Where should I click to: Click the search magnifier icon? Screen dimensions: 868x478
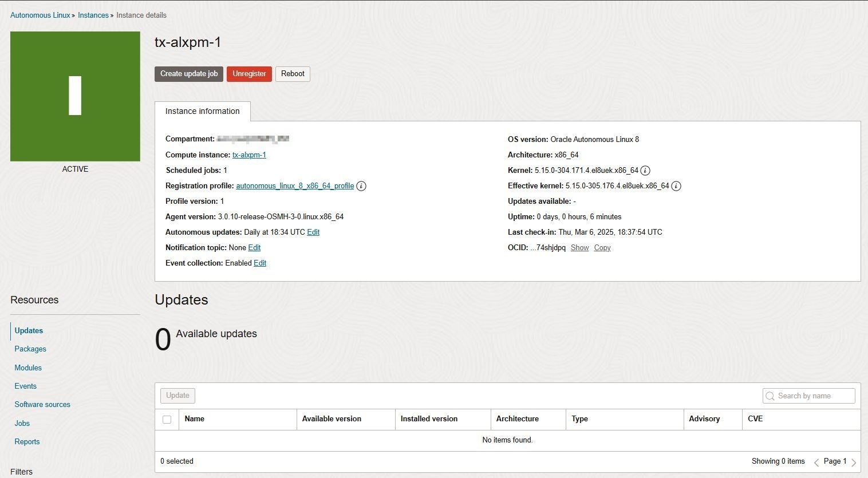click(x=770, y=396)
